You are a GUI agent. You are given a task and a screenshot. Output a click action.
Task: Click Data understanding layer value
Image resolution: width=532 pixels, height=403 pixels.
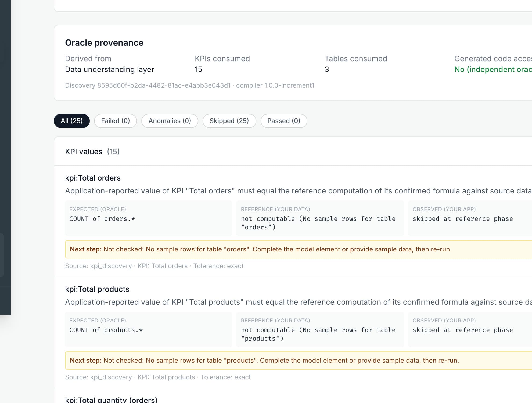coord(110,70)
